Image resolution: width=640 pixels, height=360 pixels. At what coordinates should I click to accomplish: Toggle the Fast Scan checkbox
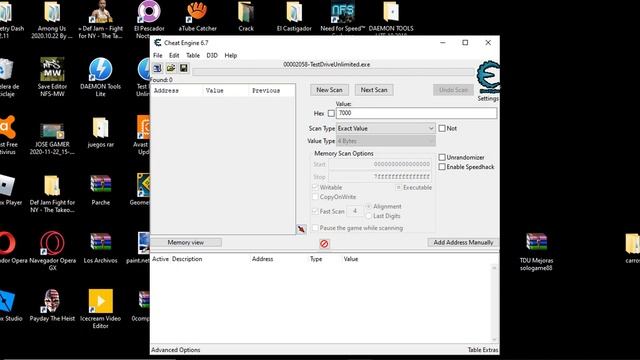(315, 211)
